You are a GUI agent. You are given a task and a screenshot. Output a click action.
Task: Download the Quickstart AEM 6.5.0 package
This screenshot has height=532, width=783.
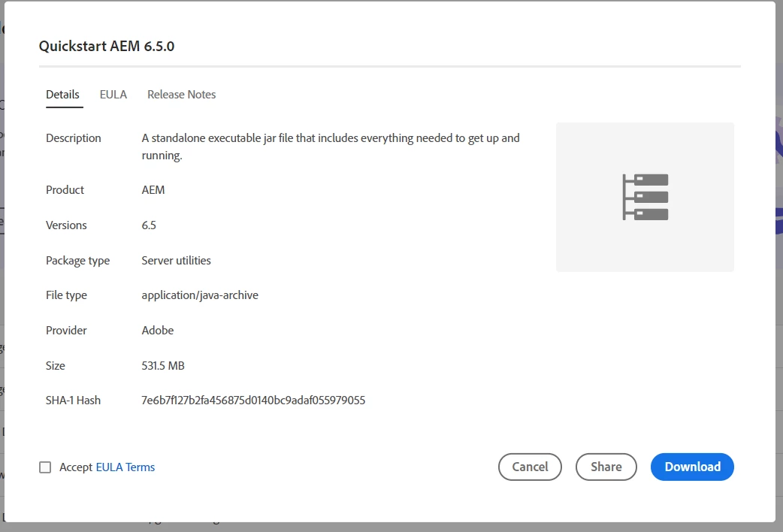pyautogui.click(x=692, y=467)
